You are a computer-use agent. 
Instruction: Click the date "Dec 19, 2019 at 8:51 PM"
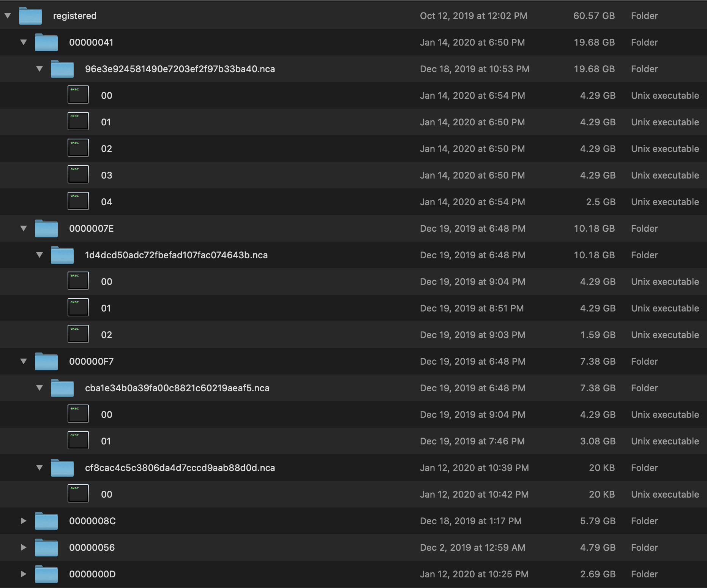pyautogui.click(x=472, y=308)
